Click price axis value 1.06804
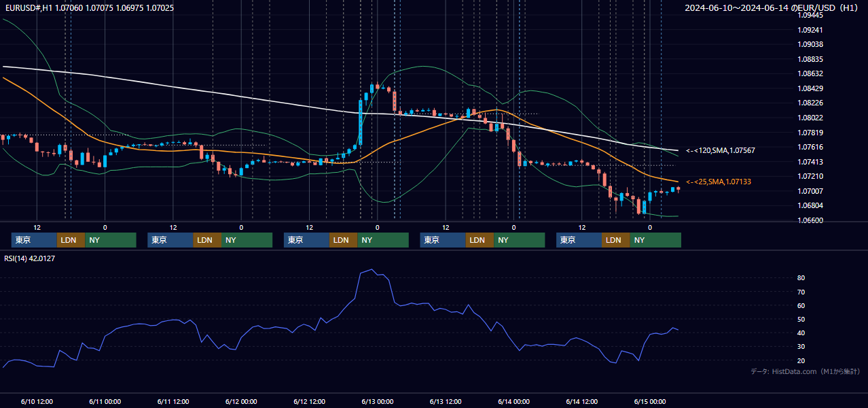 tap(811, 205)
